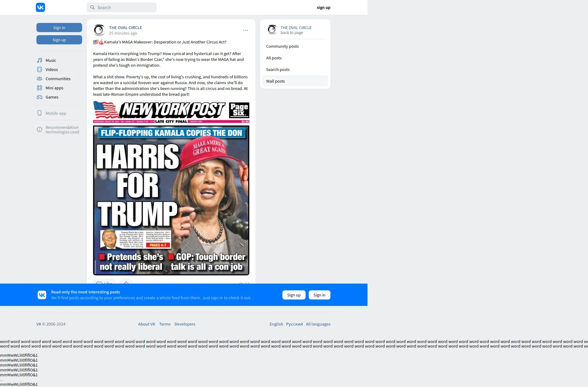This screenshot has width=588, height=387.
Task: Click the Recommendation technologies info icon
Action: pos(40,129)
